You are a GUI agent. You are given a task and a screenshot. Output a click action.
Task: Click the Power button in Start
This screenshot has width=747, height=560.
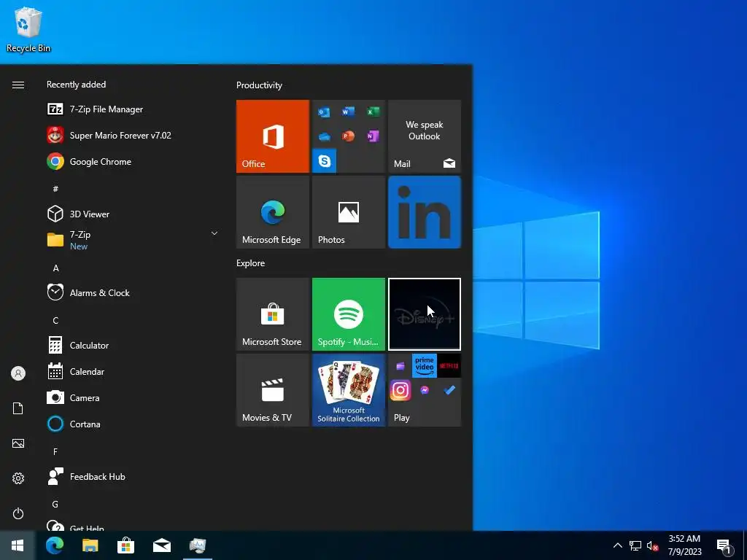18,513
